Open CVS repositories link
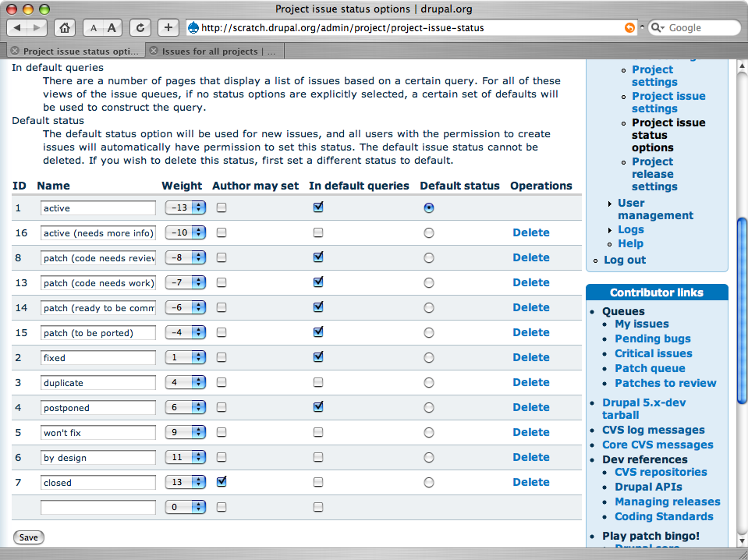Viewport: 748px width, 560px height. point(661,472)
